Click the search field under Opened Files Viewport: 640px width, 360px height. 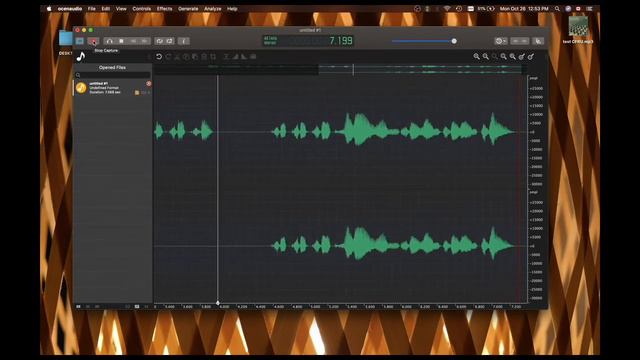[x=113, y=75]
